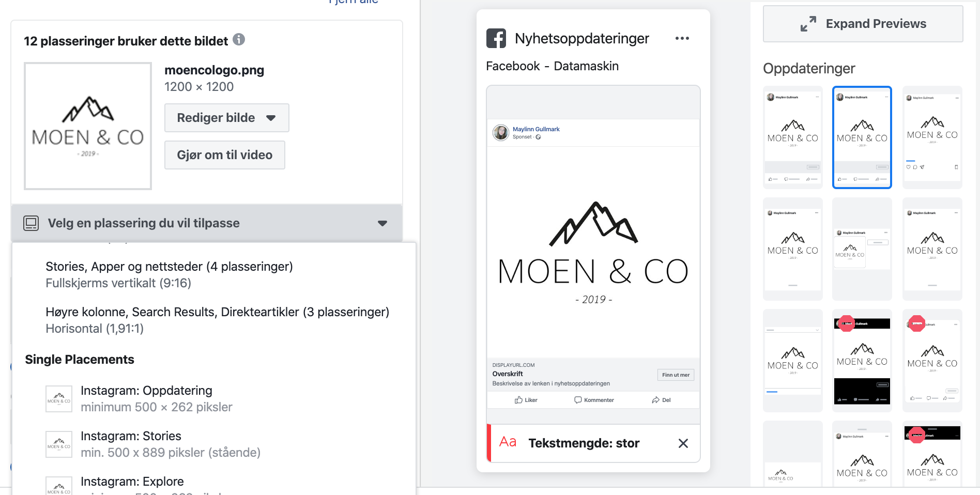Viewport: 980px width, 495px height.
Task: Click the Finn ut mer button in ad preview
Action: coord(676,375)
